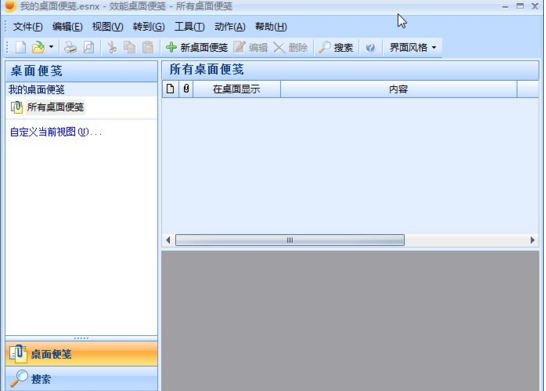Click the blue help question icon
546x391 pixels.
point(370,47)
